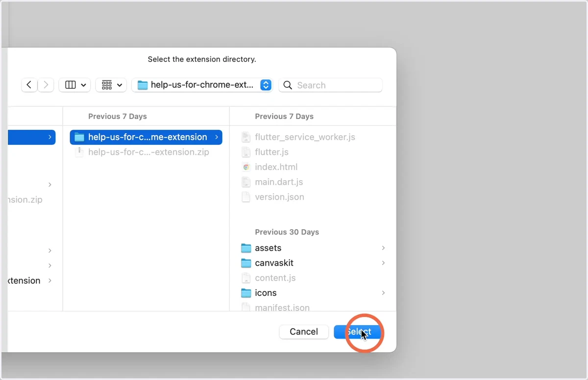Open the group-by grid dropdown
588x380 pixels.
pos(111,85)
